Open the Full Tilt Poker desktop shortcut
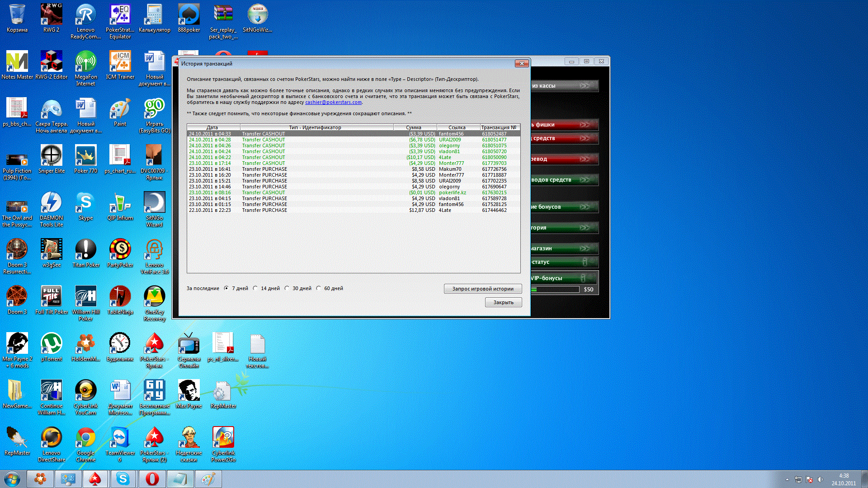868x488 pixels. [x=52, y=296]
